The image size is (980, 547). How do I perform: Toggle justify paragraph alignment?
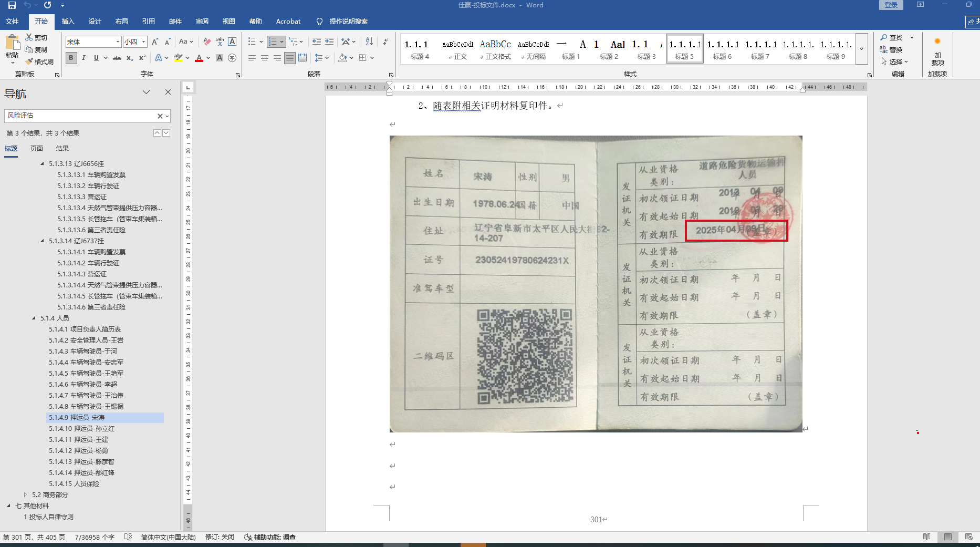(290, 58)
